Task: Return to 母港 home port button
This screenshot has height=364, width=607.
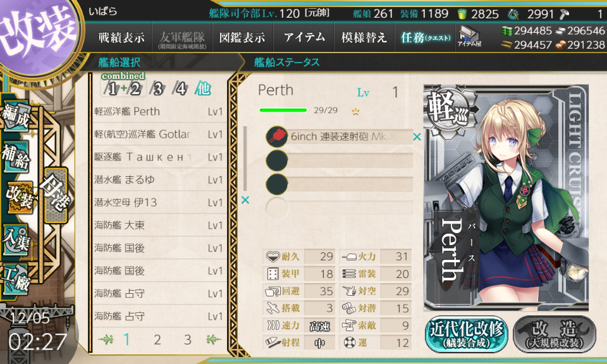Action: click(x=56, y=195)
